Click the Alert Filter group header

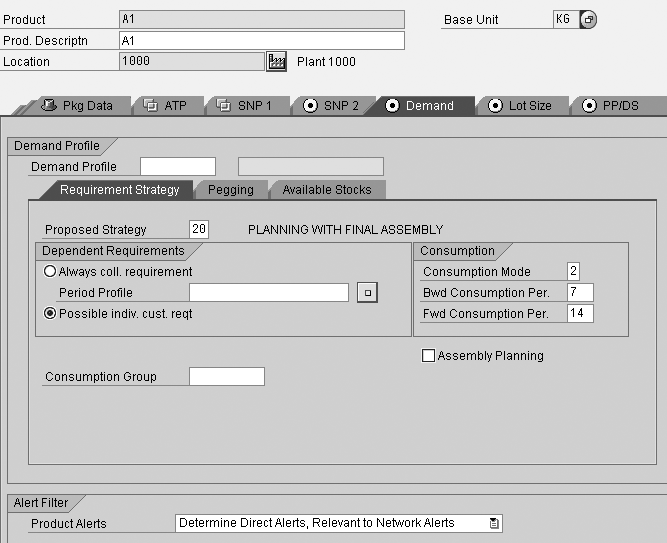41,503
